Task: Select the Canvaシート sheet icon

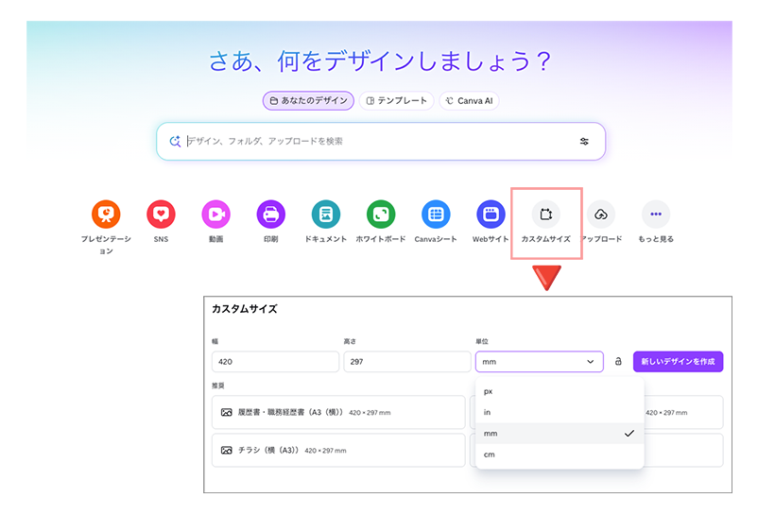Action: tap(436, 215)
